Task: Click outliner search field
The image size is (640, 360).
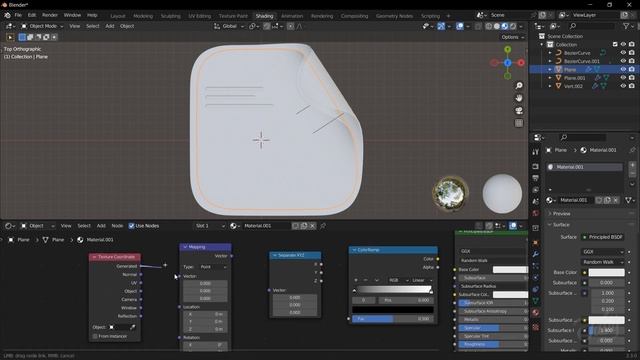Action: [x=592, y=26]
